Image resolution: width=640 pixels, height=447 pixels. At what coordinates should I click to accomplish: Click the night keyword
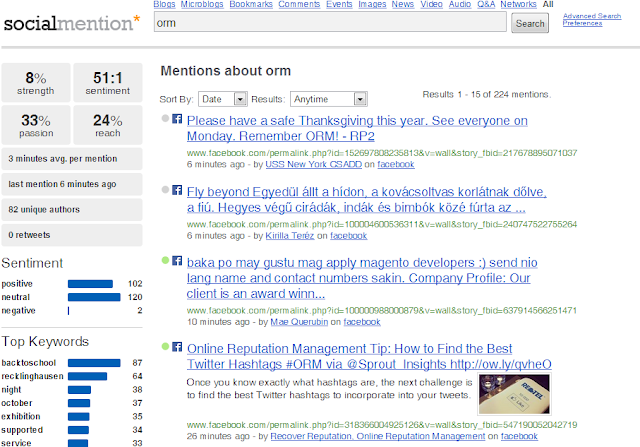pos(11,390)
